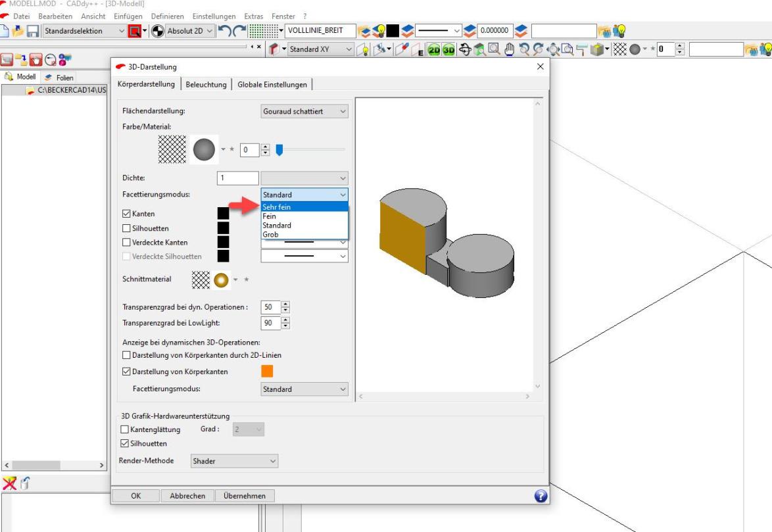Switch to 3D view mode icon
The height and width of the screenshot is (532, 772).
point(449,49)
